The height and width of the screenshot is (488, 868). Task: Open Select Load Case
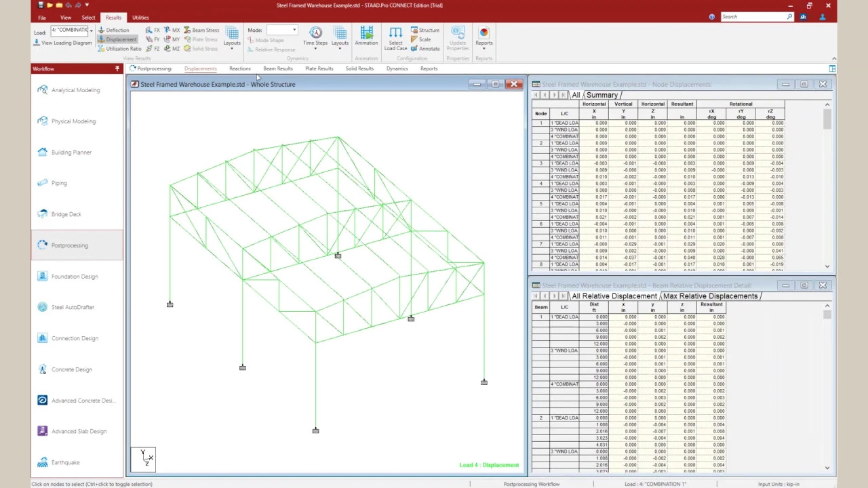coord(395,39)
